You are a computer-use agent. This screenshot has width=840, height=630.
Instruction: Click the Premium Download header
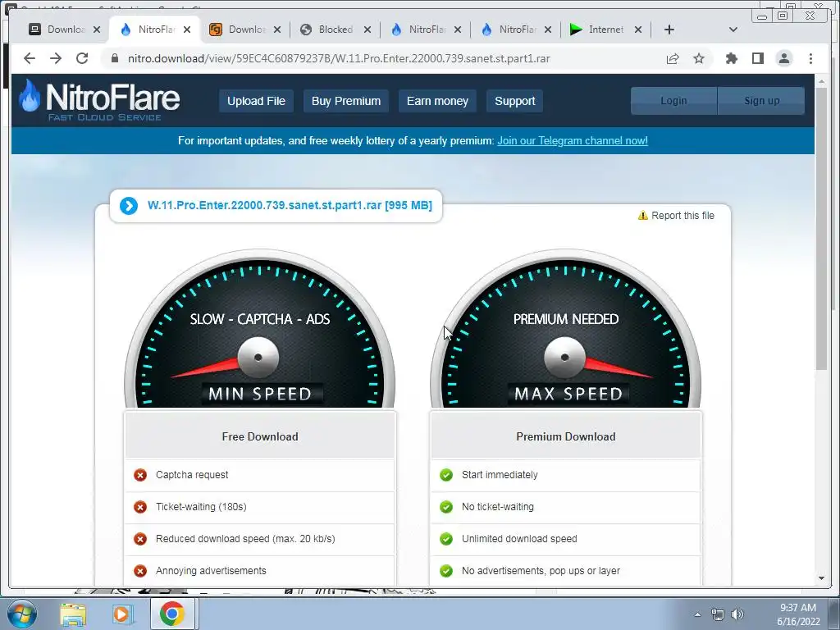[566, 436]
